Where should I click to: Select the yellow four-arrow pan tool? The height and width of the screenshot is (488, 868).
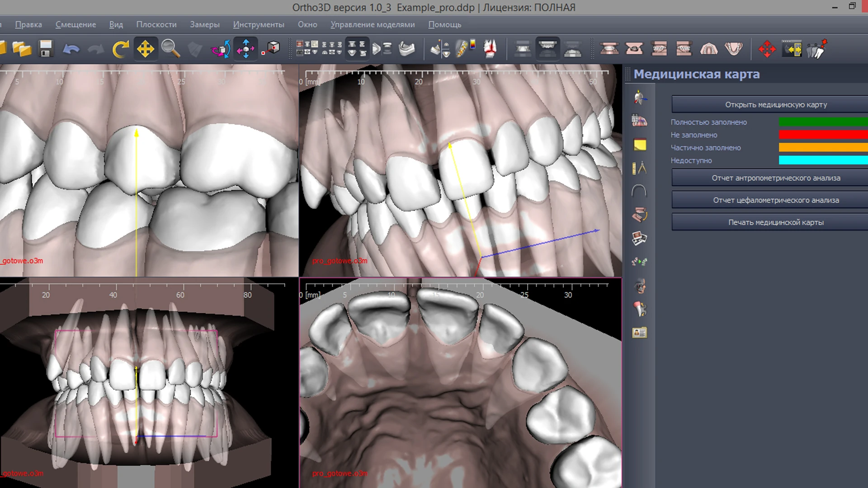145,48
